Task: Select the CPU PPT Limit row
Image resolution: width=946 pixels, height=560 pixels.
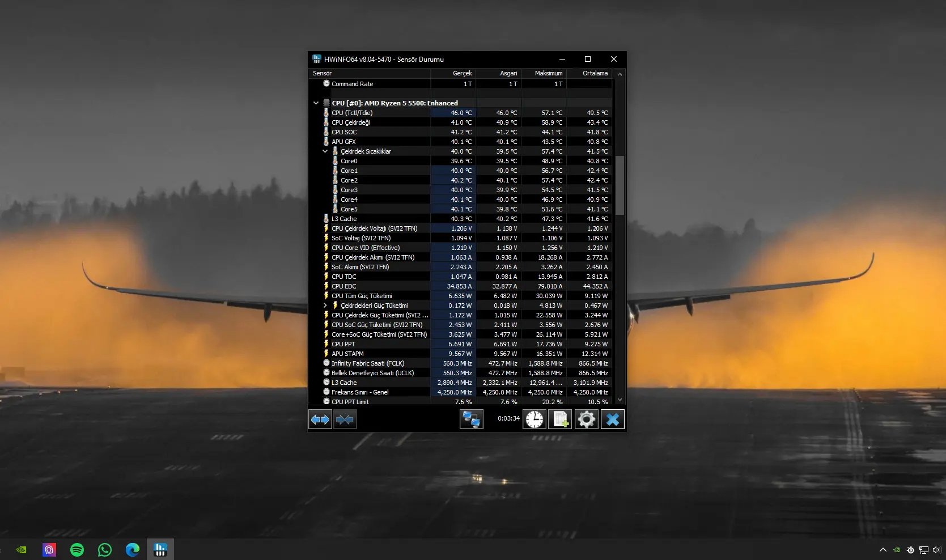Action: pyautogui.click(x=460, y=401)
